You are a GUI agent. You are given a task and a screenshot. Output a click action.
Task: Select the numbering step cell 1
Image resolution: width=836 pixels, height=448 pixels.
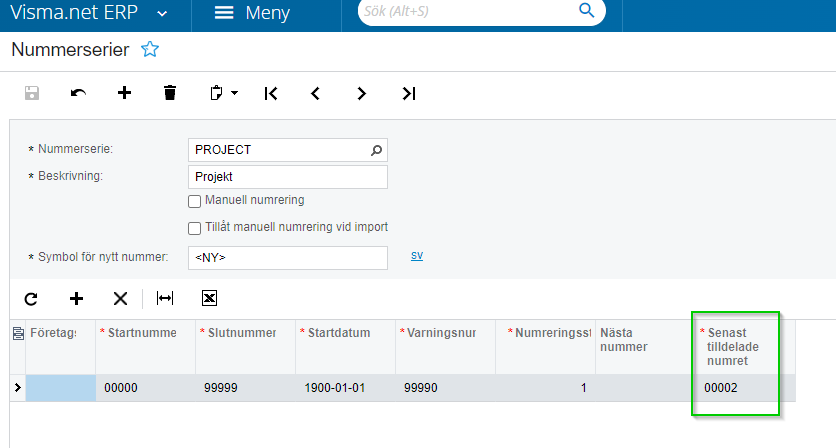point(545,388)
